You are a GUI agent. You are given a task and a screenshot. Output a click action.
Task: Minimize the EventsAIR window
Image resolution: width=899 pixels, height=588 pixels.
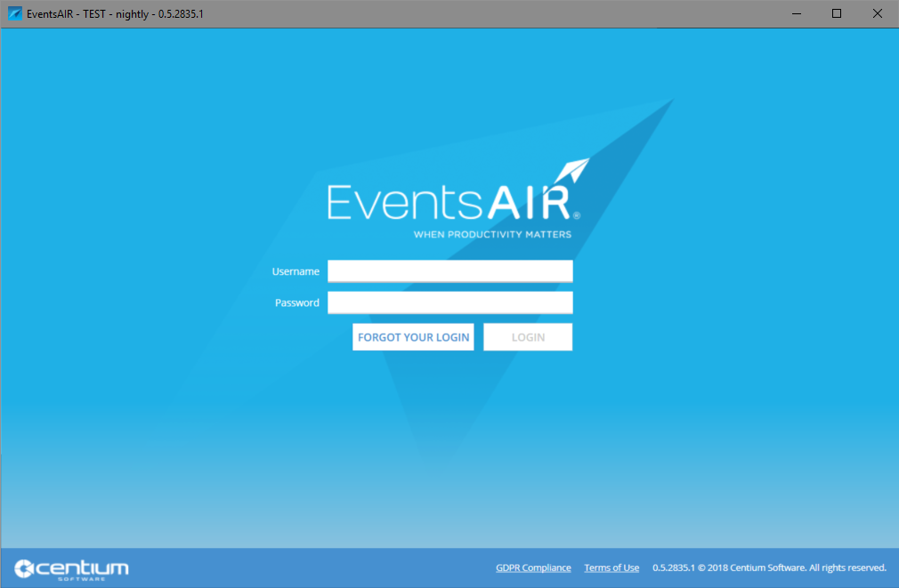(797, 13)
